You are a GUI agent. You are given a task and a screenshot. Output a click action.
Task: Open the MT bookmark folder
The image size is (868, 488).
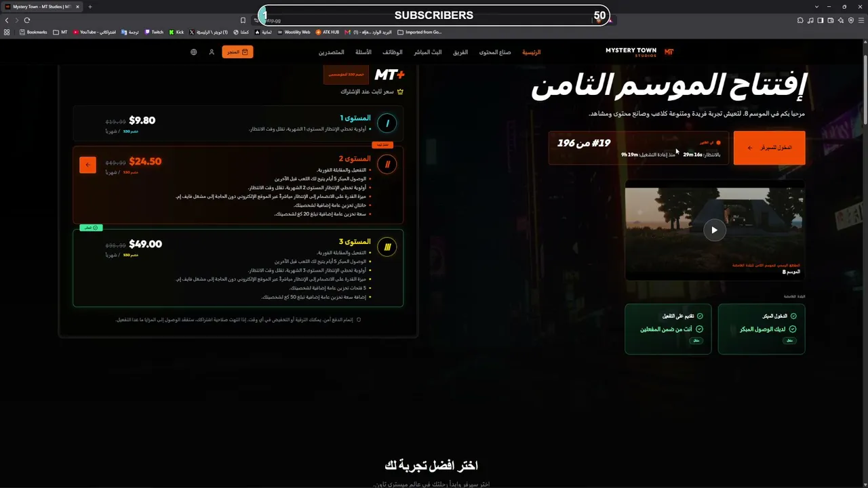[x=60, y=32]
